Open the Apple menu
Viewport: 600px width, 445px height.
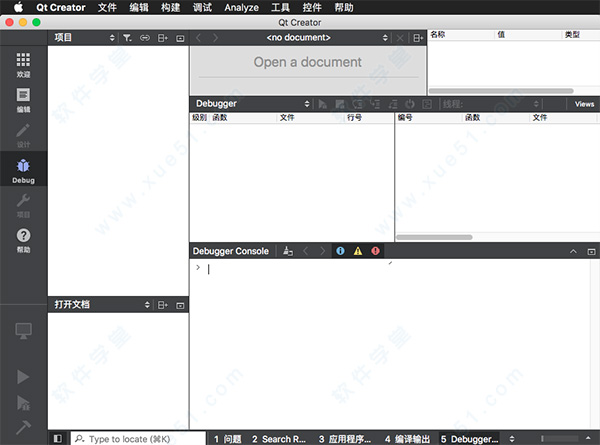pyautogui.click(x=18, y=7)
